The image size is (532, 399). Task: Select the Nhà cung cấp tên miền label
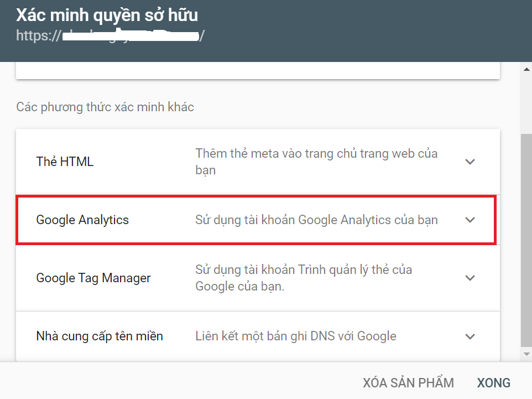[100, 336]
